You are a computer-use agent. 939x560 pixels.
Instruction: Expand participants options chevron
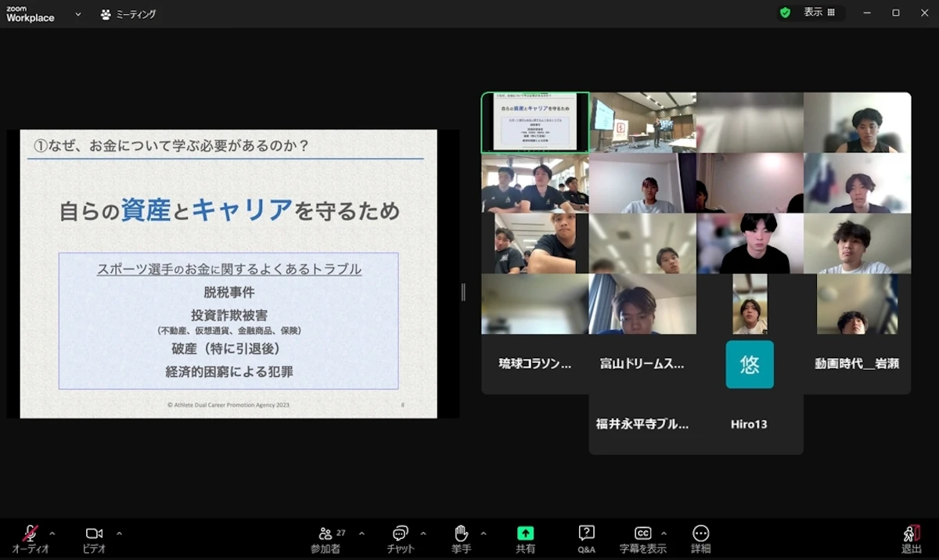coord(362,533)
